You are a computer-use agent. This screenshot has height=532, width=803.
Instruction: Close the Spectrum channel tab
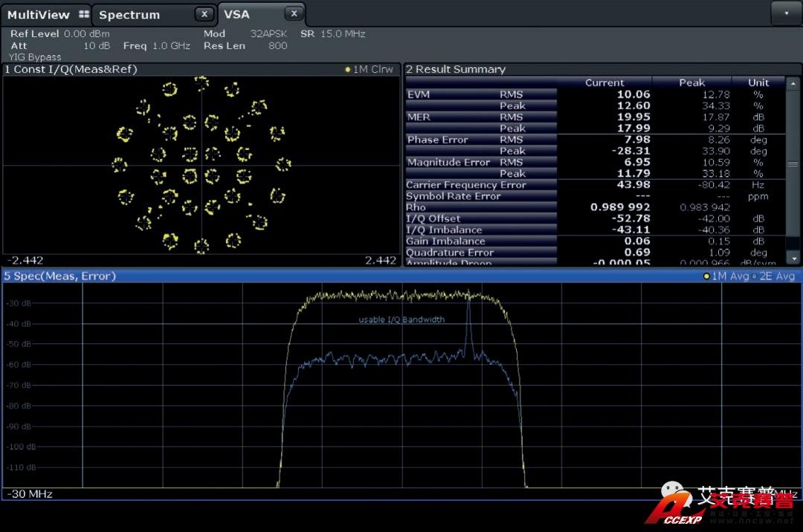tap(204, 14)
